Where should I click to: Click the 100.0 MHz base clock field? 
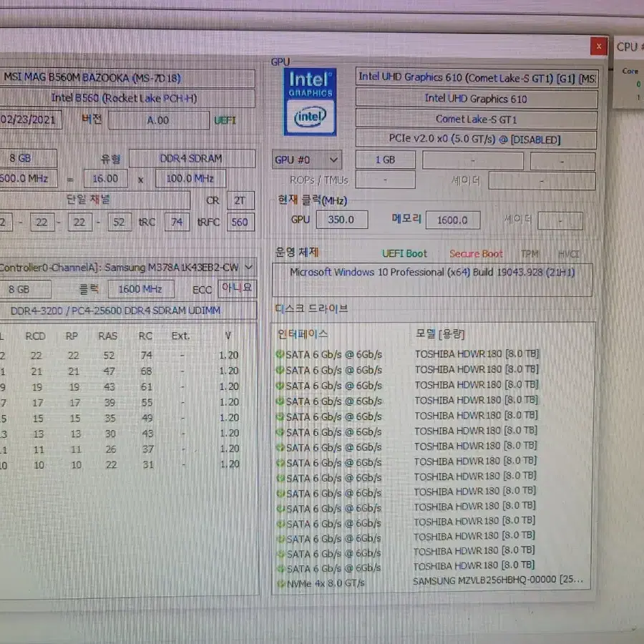pos(190,179)
